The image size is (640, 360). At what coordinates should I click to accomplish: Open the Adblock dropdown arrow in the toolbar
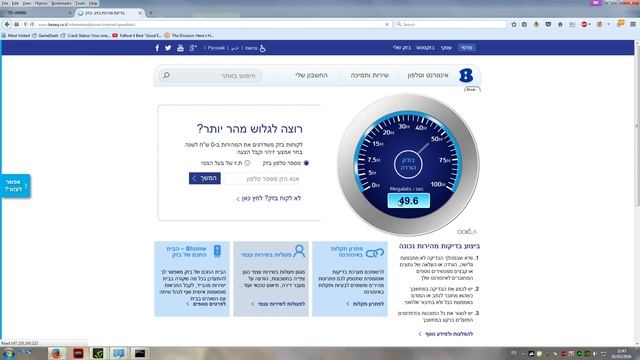click(589, 24)
